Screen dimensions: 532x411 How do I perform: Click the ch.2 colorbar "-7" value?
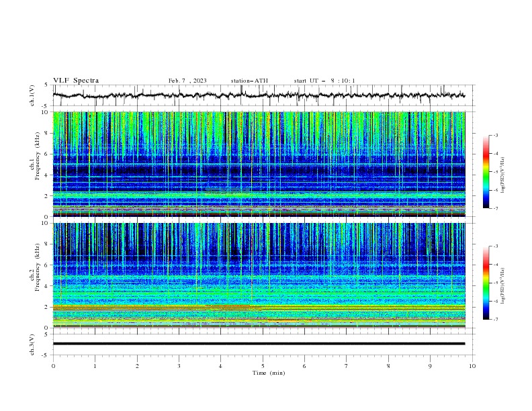point(496,320)
